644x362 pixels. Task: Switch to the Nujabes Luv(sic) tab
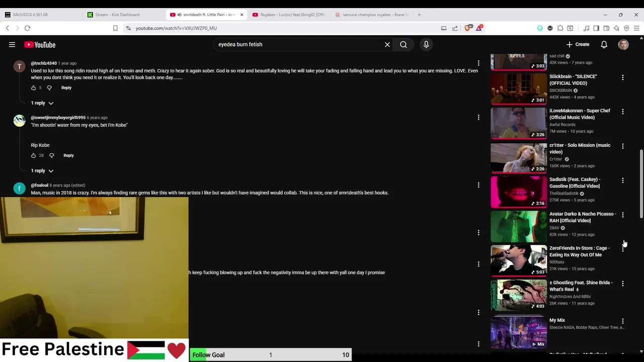pos(288,15)
